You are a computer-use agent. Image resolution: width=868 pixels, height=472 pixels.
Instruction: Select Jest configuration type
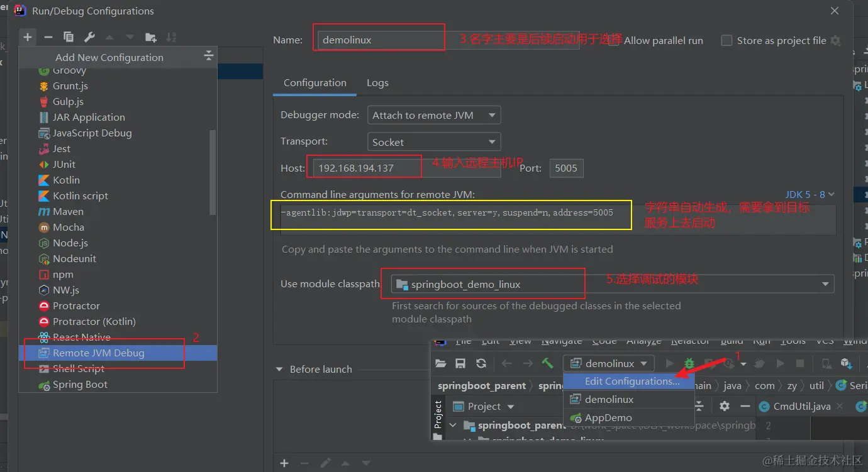click(x=118, y=148)
